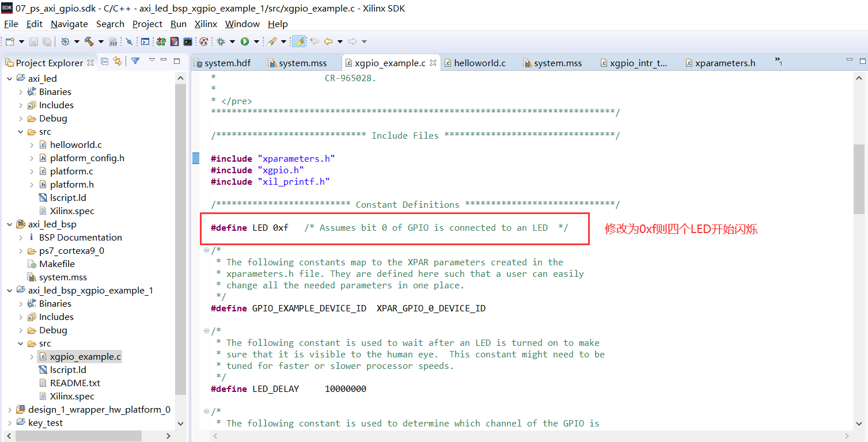Minimize the editor area
The width and height of the screenshot is (868, 442).
849,60
